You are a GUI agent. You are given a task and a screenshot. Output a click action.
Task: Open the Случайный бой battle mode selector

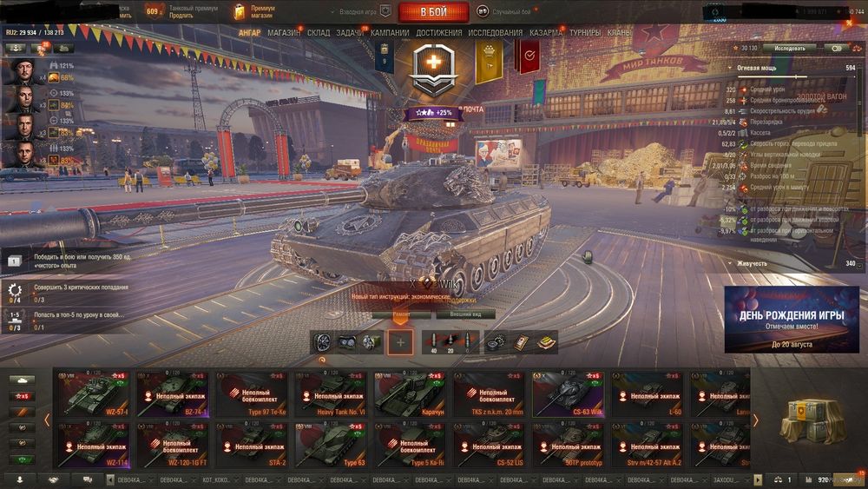click(x=505, y=11)
